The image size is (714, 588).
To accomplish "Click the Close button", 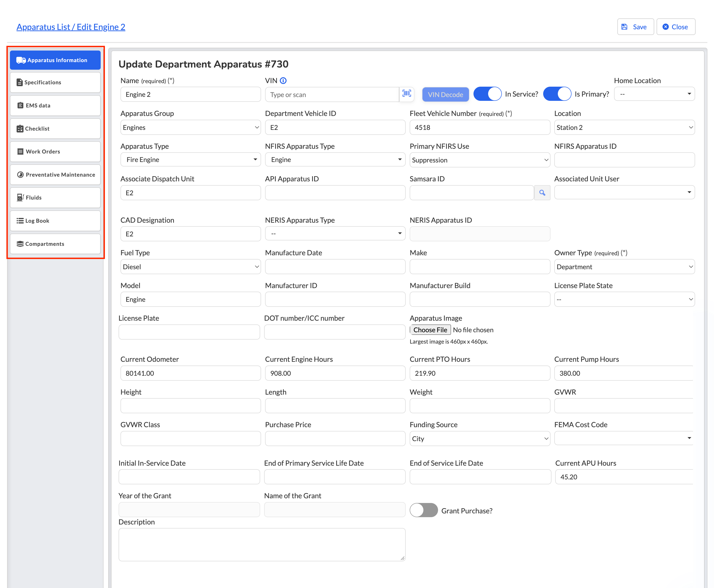I will click(676, 27).
